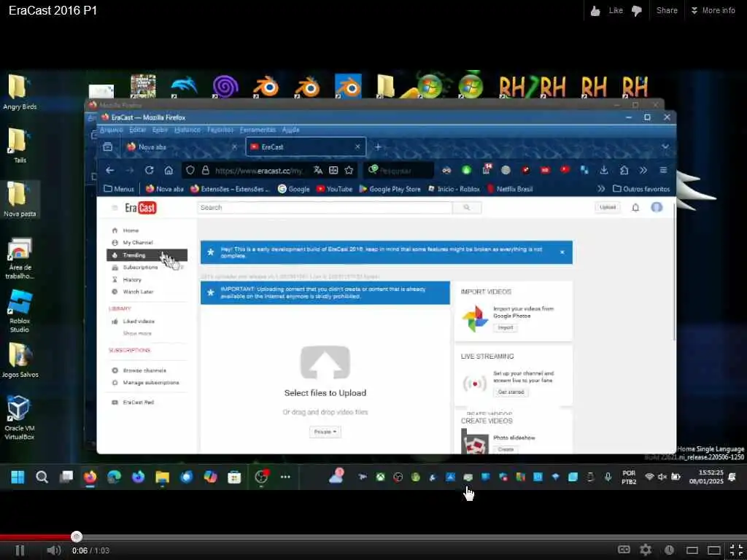Open the YouTube bookmark

(x=334, y=189)
